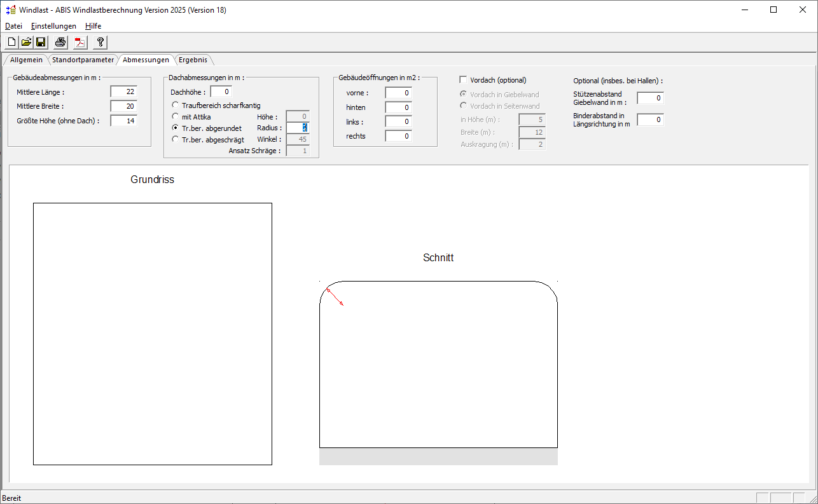
Task: Switch to the Allgemein tab
Action: pos(26,60)
